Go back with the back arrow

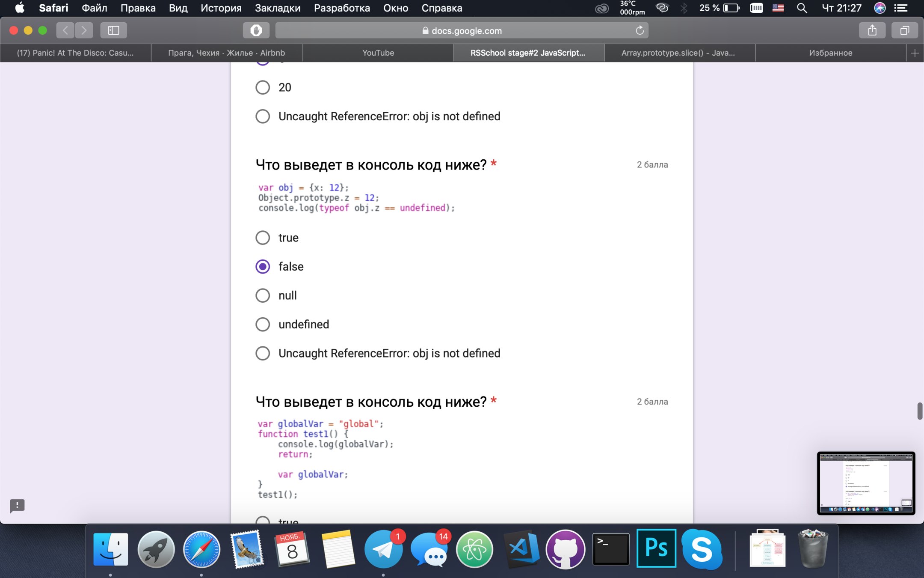click(65, 30)
